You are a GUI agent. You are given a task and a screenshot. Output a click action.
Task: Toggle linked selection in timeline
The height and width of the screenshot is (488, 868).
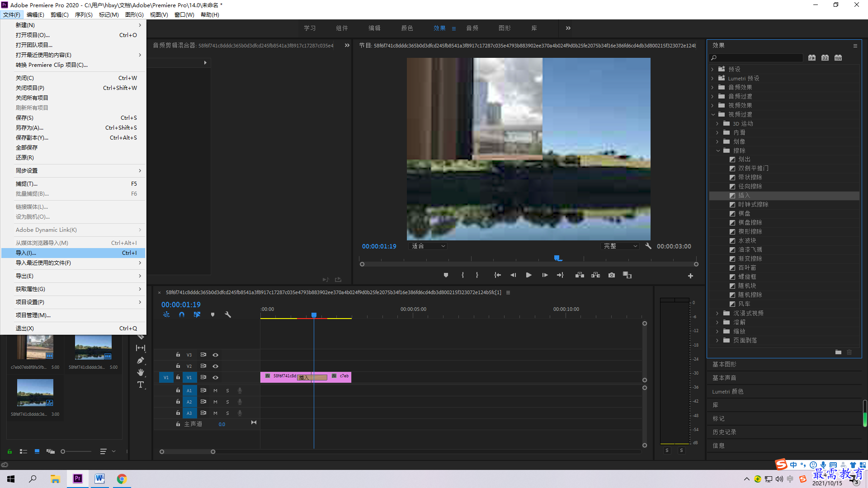(x=197, y=314)
